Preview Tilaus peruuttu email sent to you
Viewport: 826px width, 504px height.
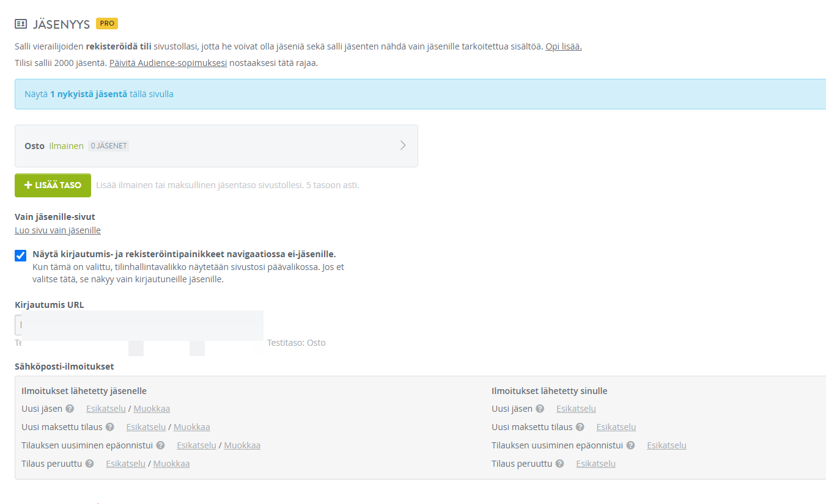coord(596,464)
